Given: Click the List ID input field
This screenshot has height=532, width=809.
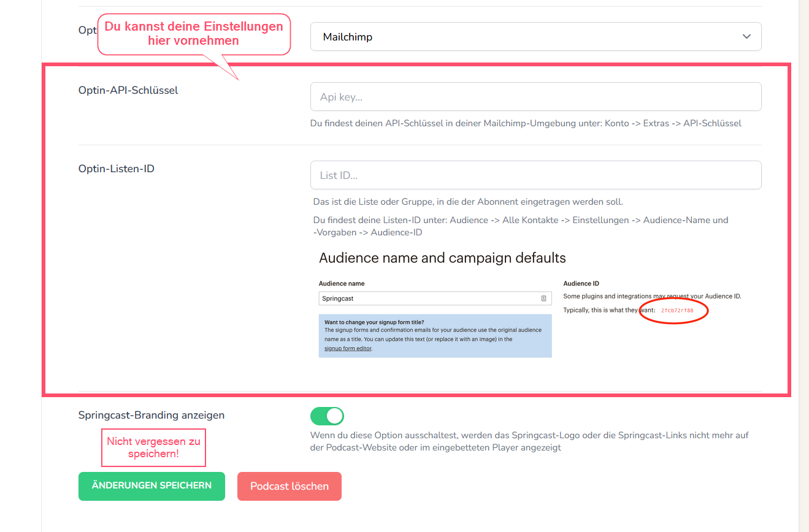Looking at the screenshot, I should tap(535, 175).
